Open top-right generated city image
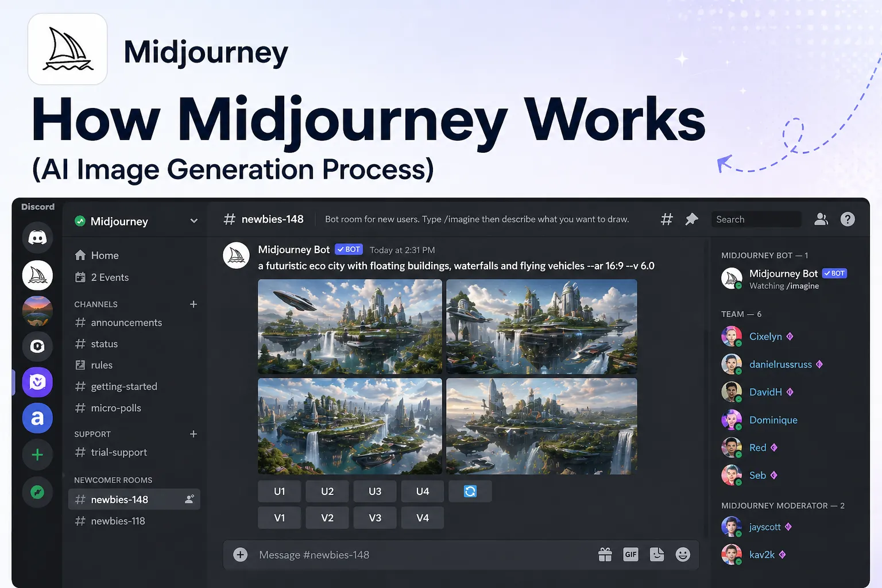Screen dimensions: 882x588 click(x=541, y=326)
